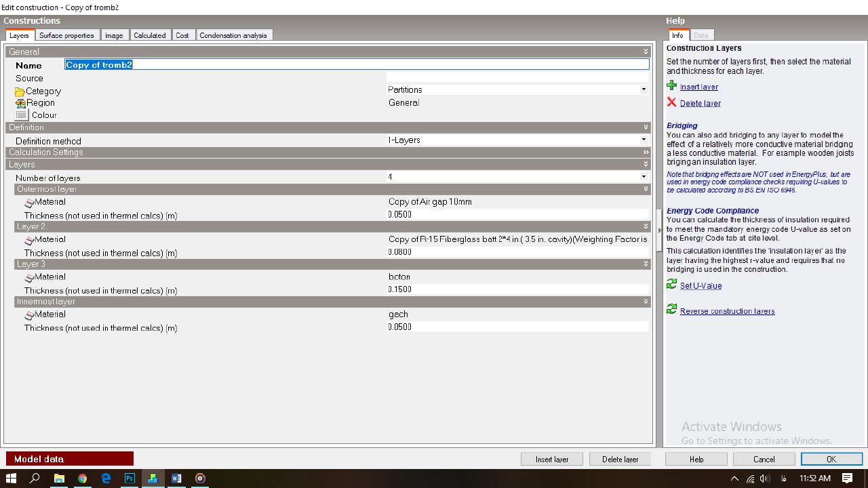Open the Cost tab
Screen dimensions: 868x488
point(182,35)
